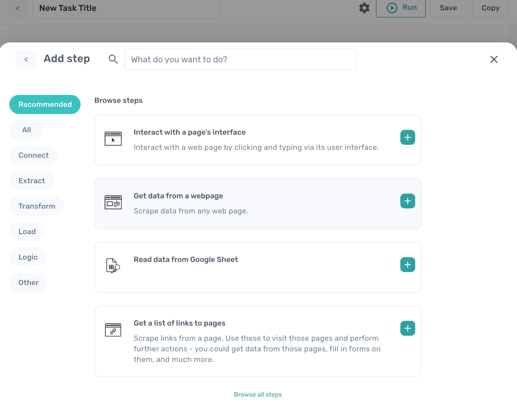Screen dimensions: 517x420
Task: Open the Connect category
Action: point(33,155)
